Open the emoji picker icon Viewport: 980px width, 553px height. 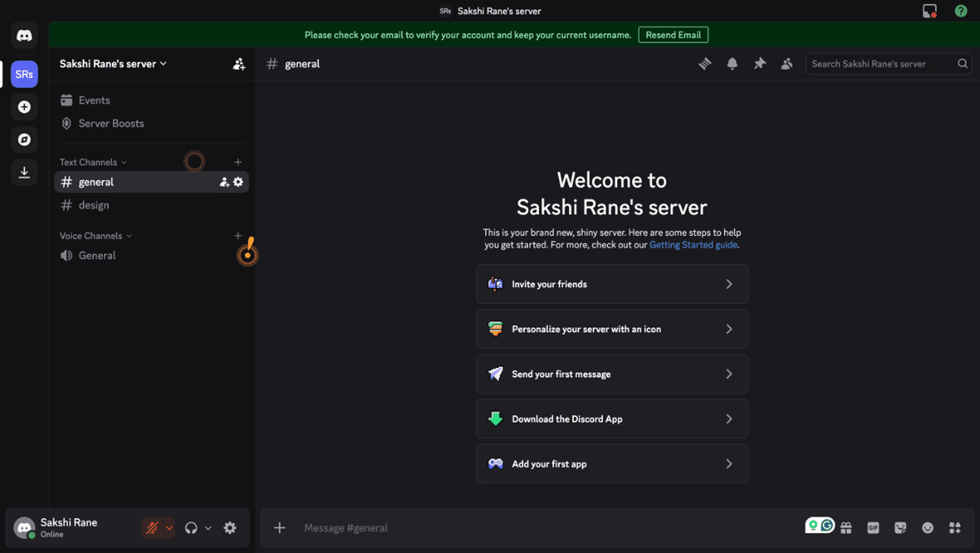[x=928, y=528]
